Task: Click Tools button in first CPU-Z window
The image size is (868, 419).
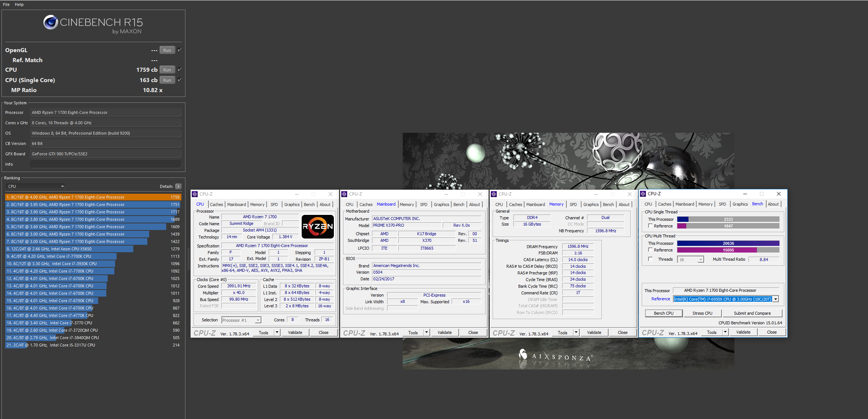Action: click(264, 332)
